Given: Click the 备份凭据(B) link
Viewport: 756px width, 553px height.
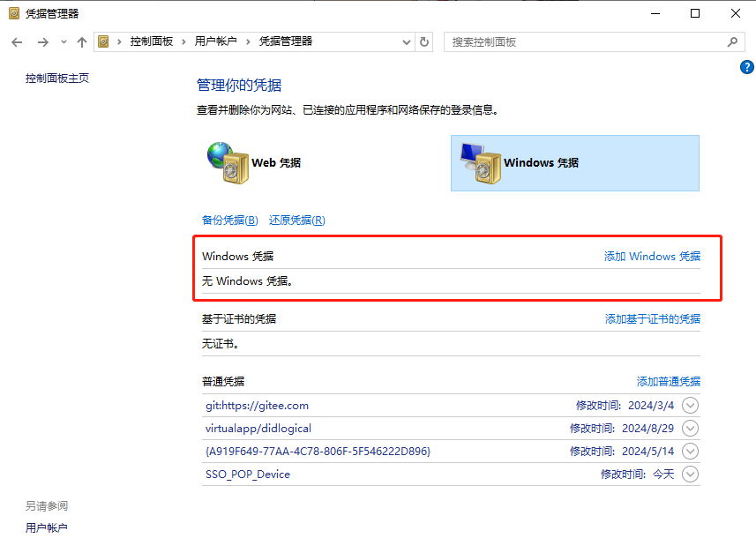Looking at the screenshot, I should (229, 220).
